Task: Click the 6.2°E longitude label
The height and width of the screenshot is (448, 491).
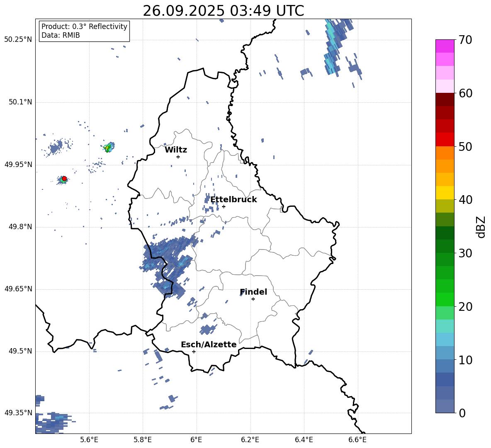Action: 250,440
